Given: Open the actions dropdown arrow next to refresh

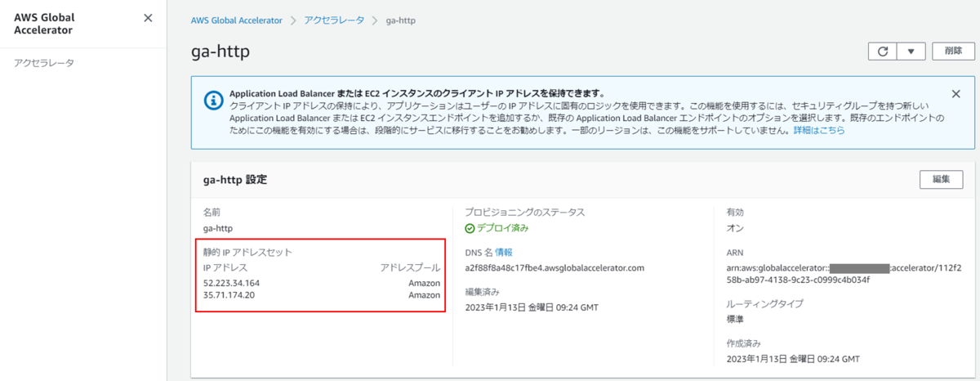Looking at the screenshot, I should [x=910, y=51].
